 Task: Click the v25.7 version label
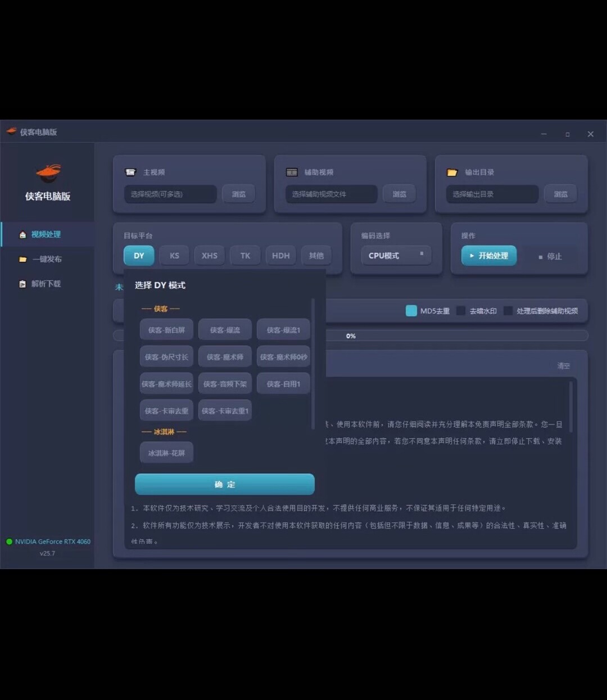click(x=47, y=553)
